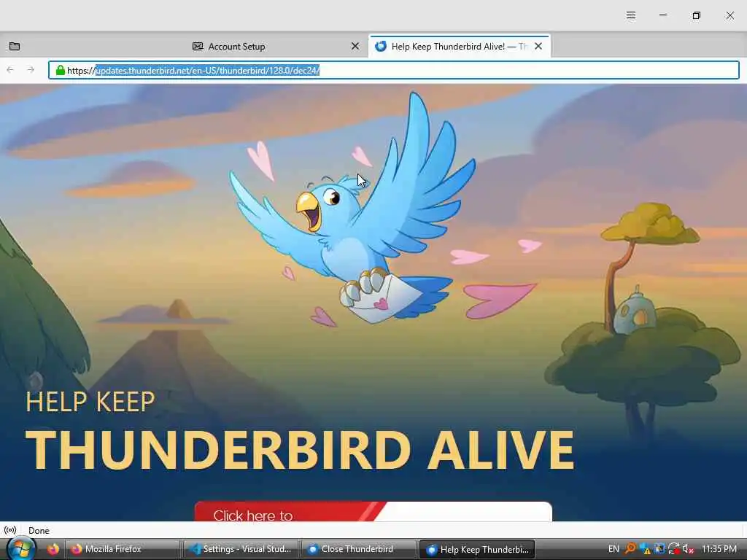747x560 pixels.
Task: Click the 'Done' status bar text
Action: (x=39, y=531)
